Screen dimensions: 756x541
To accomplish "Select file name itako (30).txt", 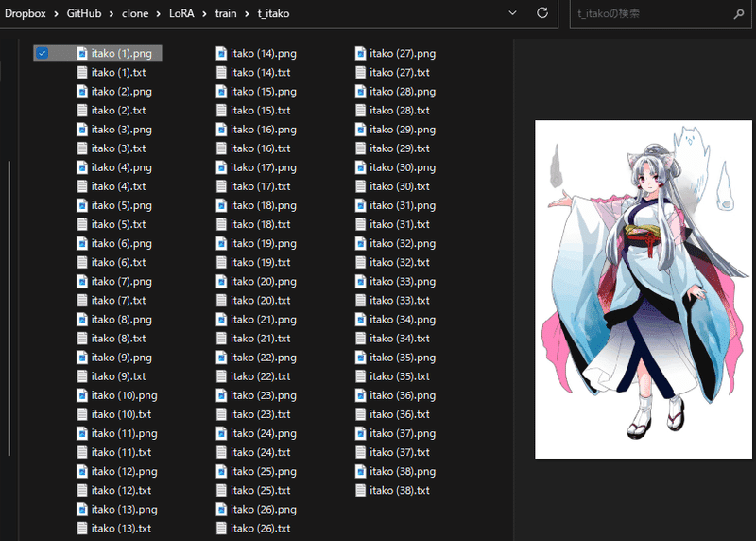I will [x=400, y=186].
